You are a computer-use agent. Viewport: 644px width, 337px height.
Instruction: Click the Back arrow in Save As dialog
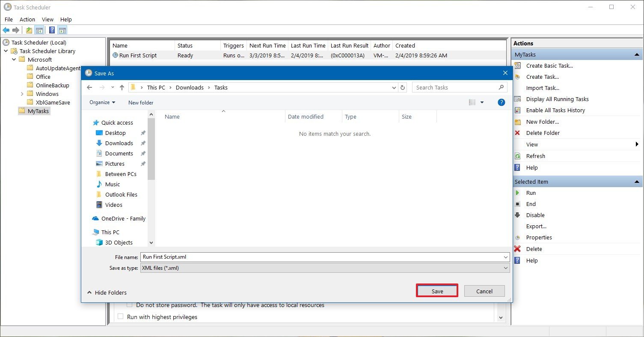(89, 87)
